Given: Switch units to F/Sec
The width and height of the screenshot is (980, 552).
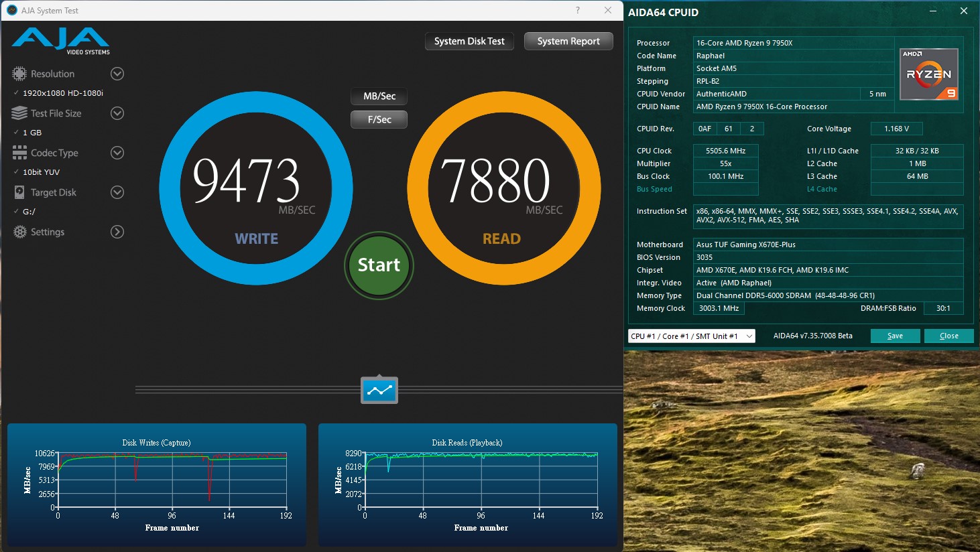Looking at the screenshot, I should 379,119.
